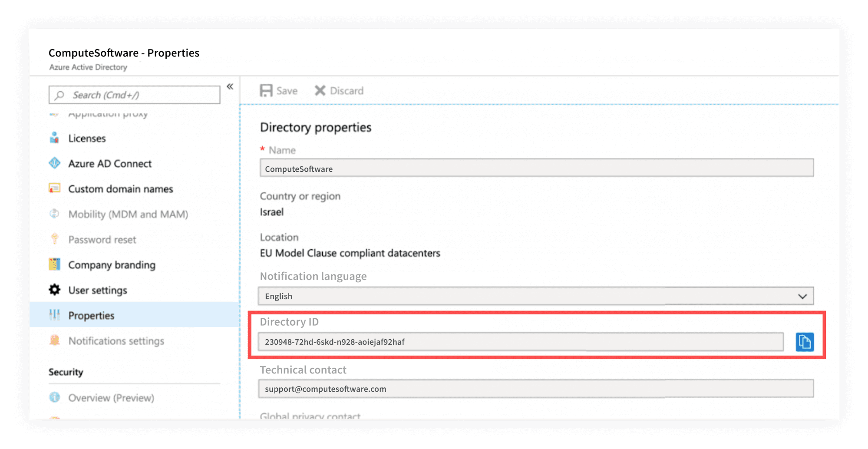Click the Company branding icon
The image size is (868, 449).
pyautogui.click(x=54, y=264)
